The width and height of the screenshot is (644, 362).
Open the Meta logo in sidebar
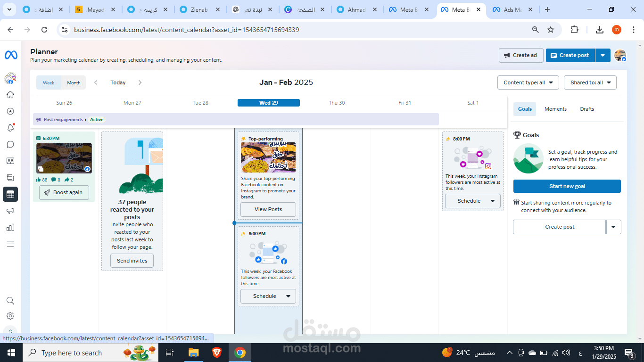coord(11,55)
